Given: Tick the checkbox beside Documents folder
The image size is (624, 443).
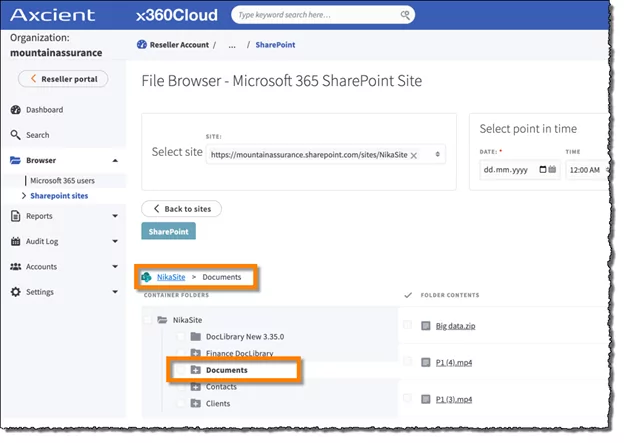Looking at the screenshot, I should point(181,370).
